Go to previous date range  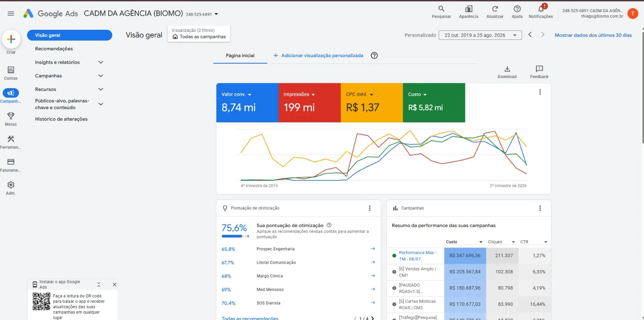[530, 35]
